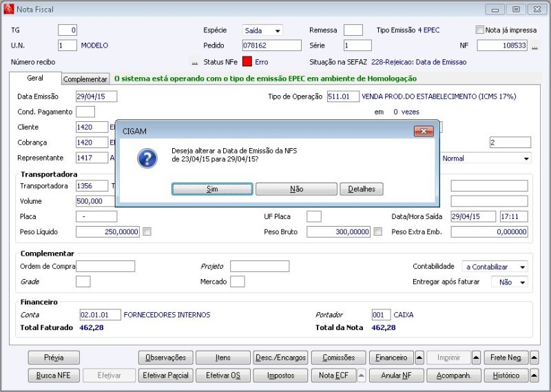This screenshot has height=392, width=551.
Task: Click the Pedido field with 078162
Action: tap(271, 45)
